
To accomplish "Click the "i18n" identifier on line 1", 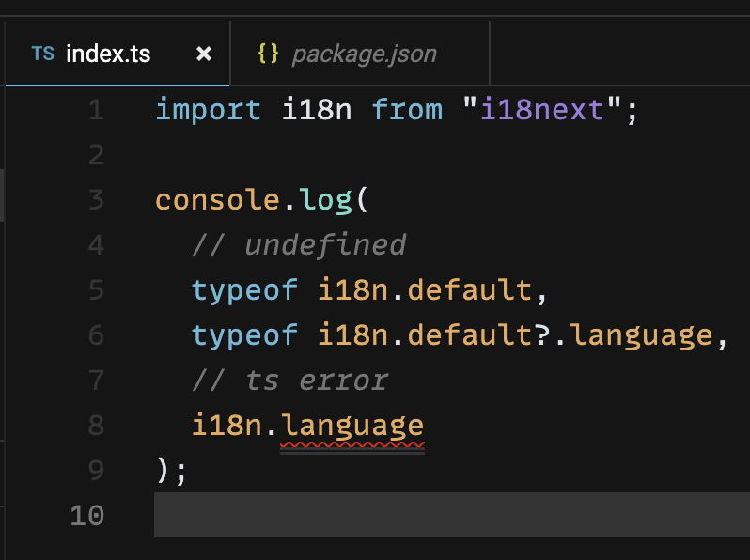I will [317, 110].
